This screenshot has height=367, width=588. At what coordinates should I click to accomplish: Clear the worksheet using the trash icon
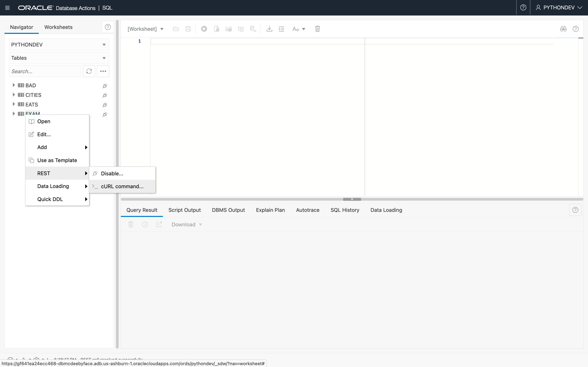tap(317, 29)
